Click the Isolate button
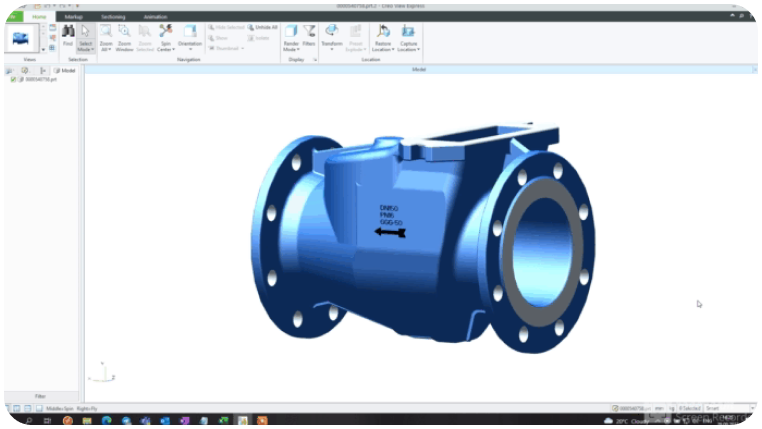762x429 pixels. pyautogui.click(x=259, y=38)
